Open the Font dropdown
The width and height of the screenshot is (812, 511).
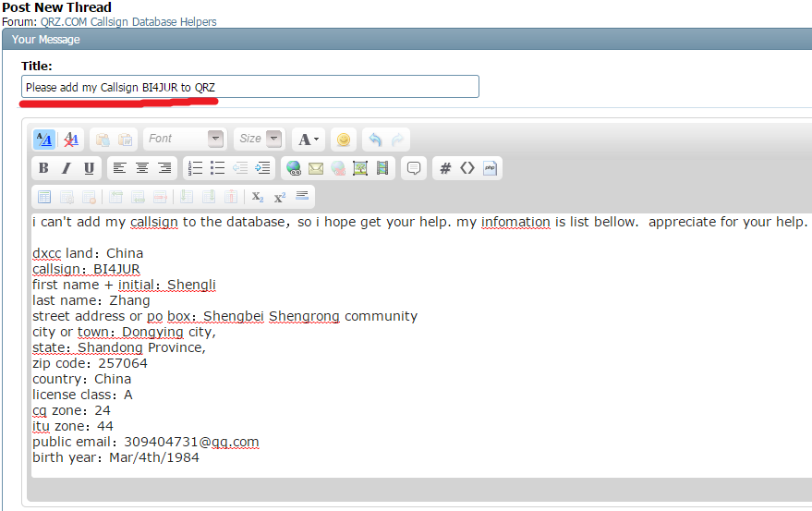point(186,139)
